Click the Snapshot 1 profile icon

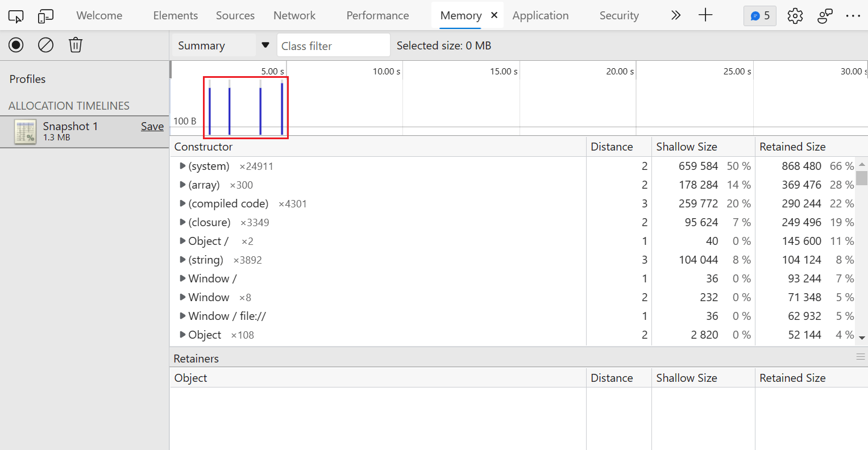(x=26, y=132)
